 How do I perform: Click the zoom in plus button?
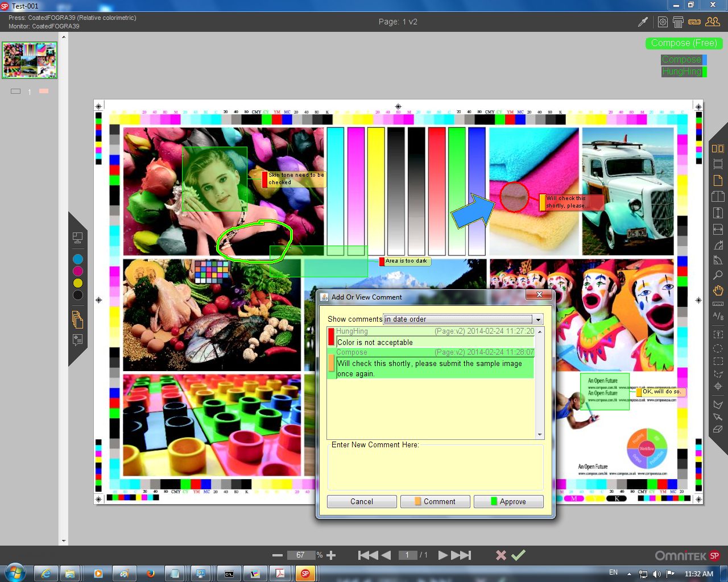(x=331, y=555)
